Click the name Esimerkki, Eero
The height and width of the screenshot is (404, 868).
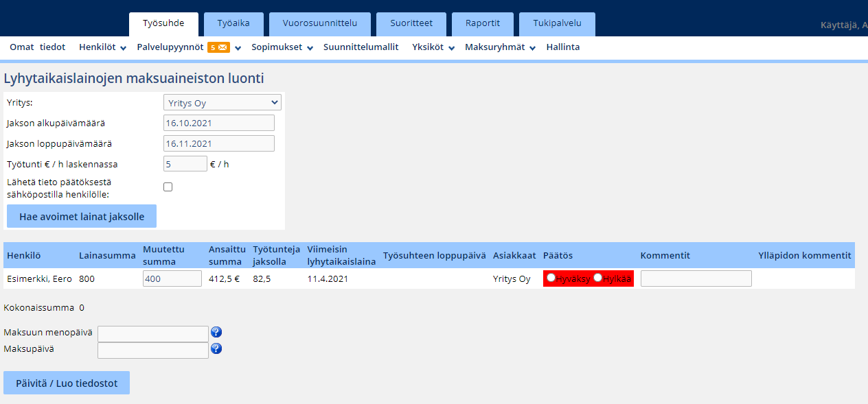tap(39, 279)
